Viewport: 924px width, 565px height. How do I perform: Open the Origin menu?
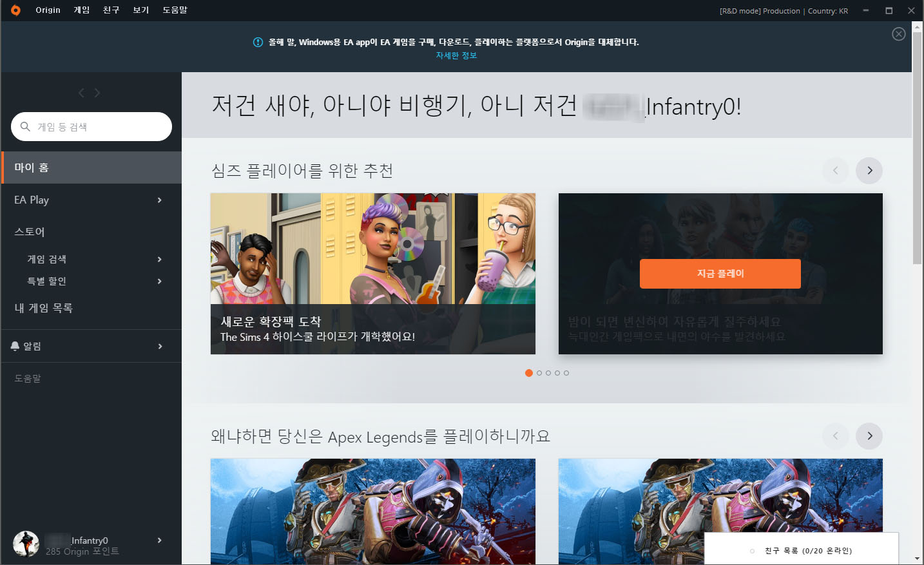[x=48, y=10]
